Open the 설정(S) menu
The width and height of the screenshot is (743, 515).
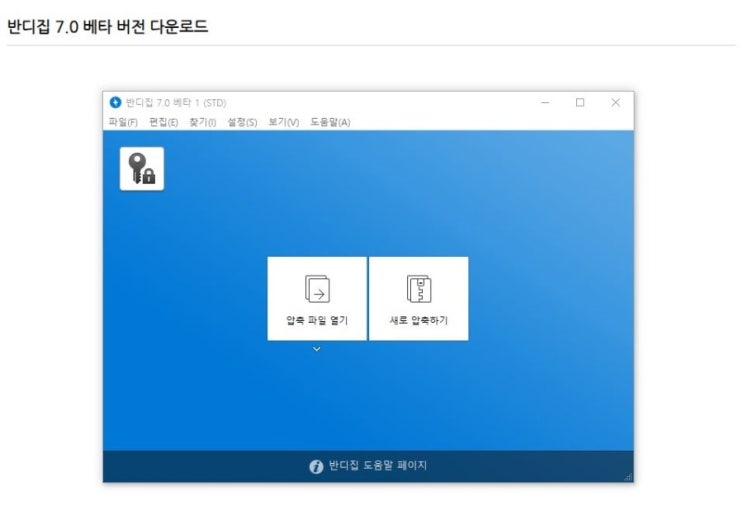point(242,122)
